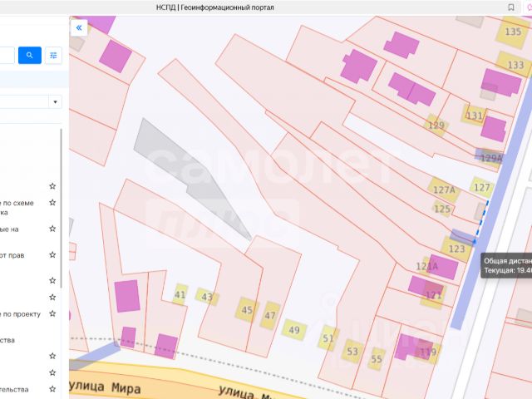
Task: Click house label 129А on the map
Action: tap(491, 158)
